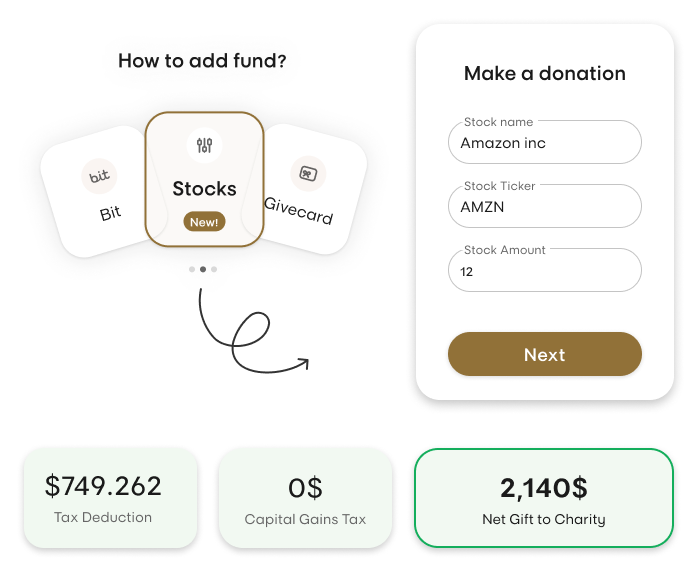The width and height of the screenshot is (698, 572).
Task: Choose the Bit funding option label
Action: coord(110,214)
